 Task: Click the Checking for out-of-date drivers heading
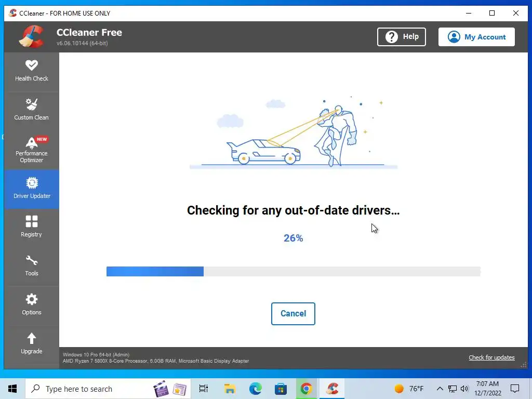[x=293, y=210]
